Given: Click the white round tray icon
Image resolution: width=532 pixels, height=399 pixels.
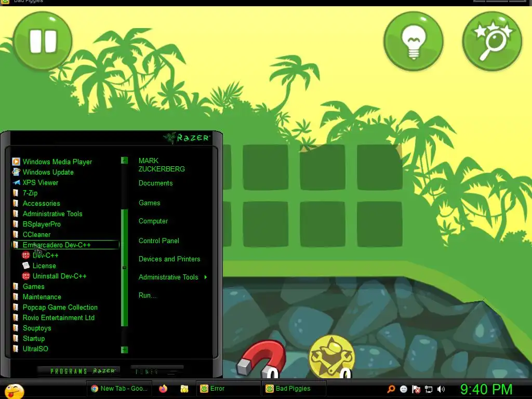Looking at the screenshot, I should point(403,389).
